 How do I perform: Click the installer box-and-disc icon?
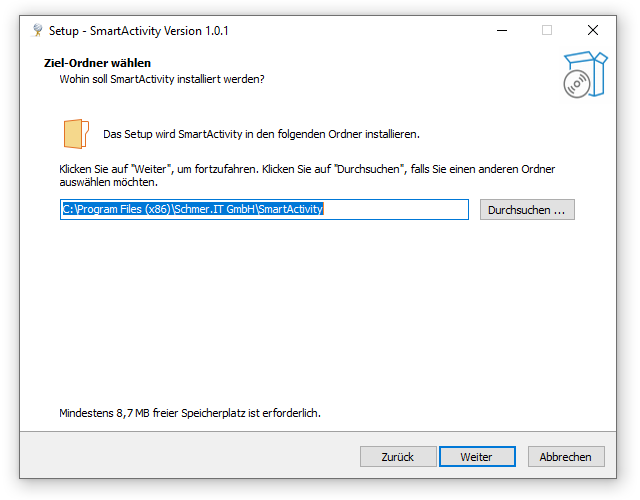[x=585, y=76]
